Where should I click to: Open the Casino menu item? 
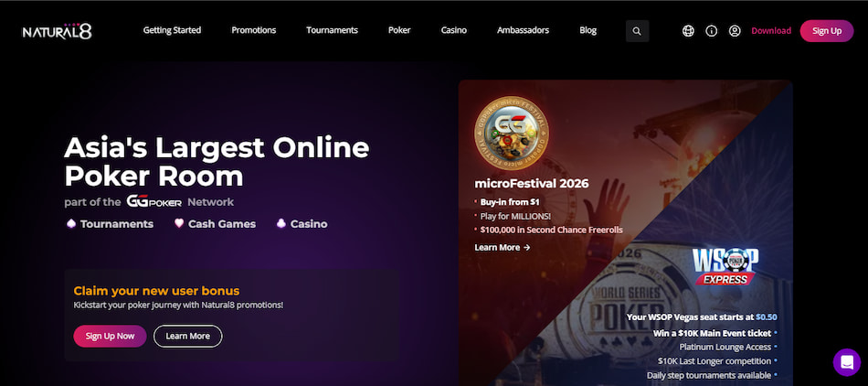tap(454, 30)
